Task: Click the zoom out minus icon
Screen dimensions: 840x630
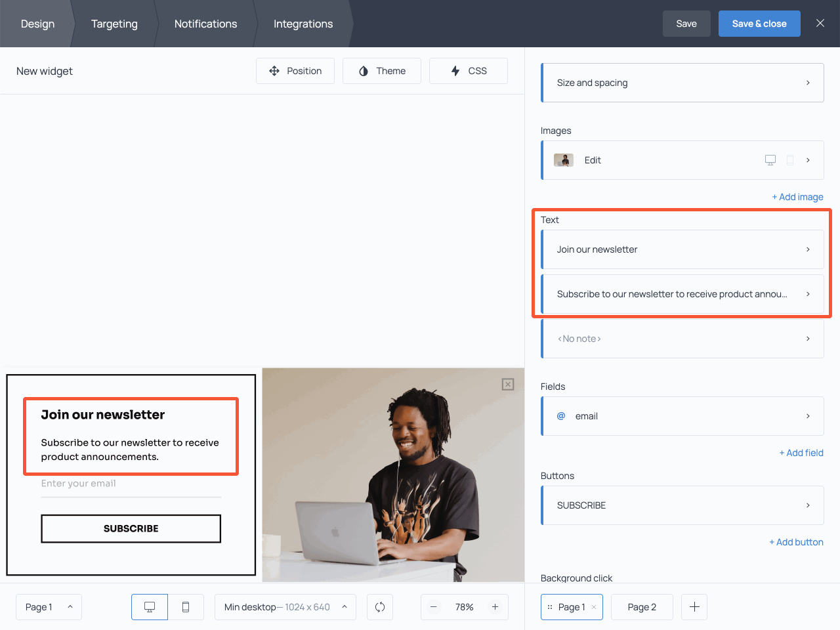Action: click(434, 607)
